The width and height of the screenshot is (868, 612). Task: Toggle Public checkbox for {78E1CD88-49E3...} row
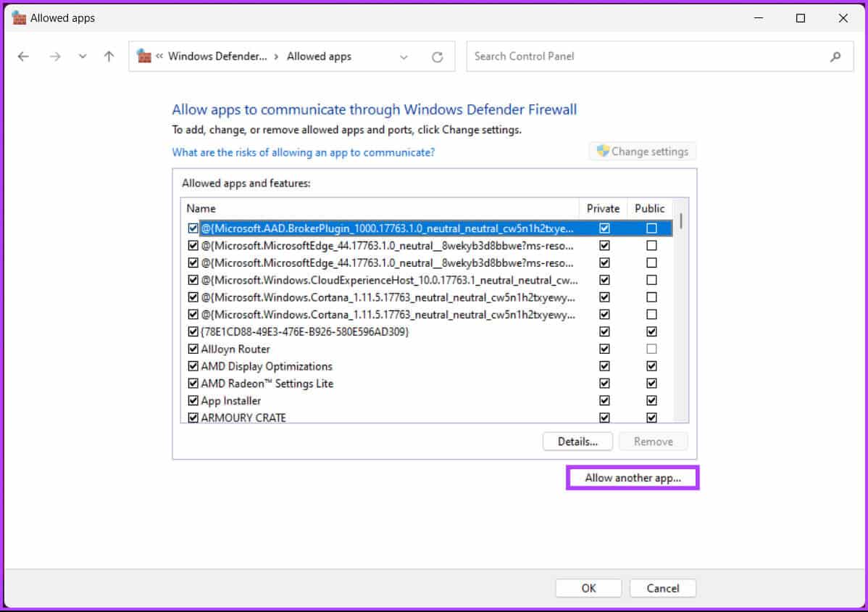point(651,332)
